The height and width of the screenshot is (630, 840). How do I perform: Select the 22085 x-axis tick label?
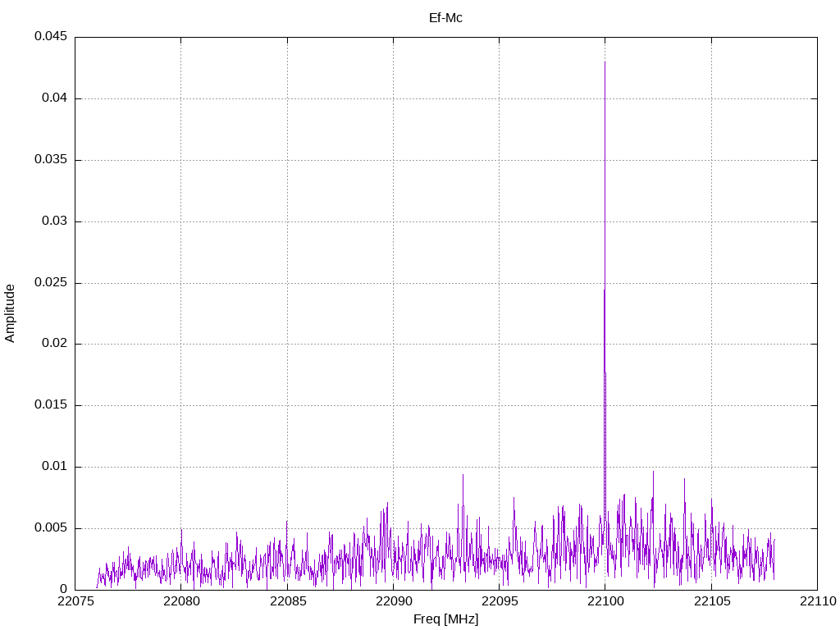click(287, 602)
